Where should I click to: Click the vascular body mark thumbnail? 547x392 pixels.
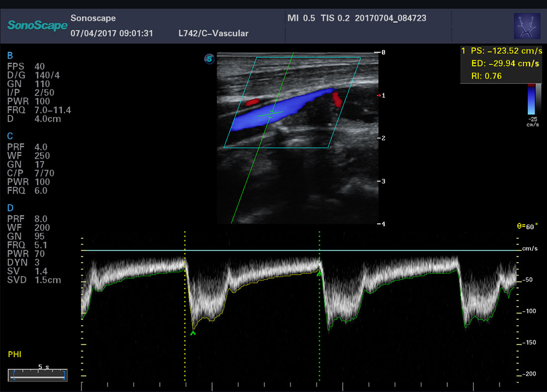tap(527, 26)
